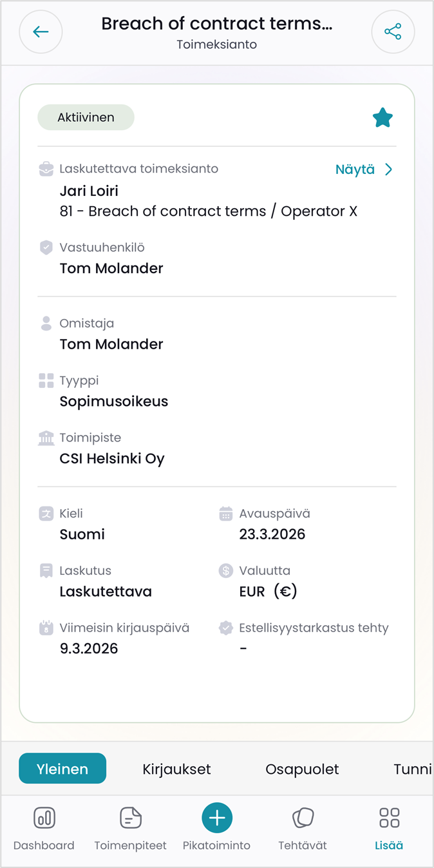
Task: Open the Osapuolet tab
Action: pyautogui.click(x=302, y=769)
